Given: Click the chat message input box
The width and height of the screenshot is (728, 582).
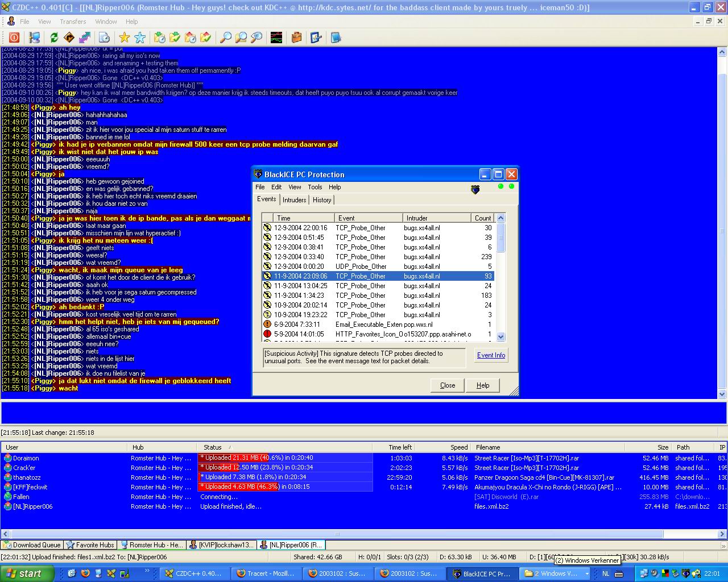Looking at the screenshot, I should click(x=363, y=412).
